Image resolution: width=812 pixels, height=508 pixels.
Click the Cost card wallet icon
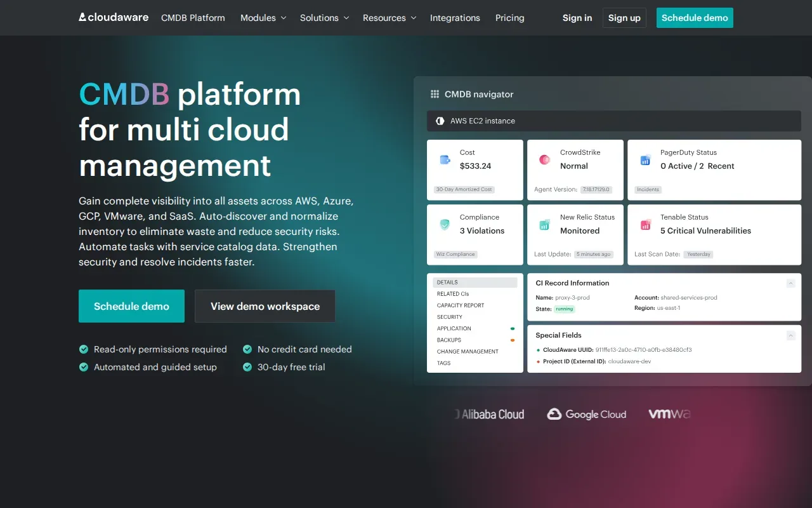445,160
